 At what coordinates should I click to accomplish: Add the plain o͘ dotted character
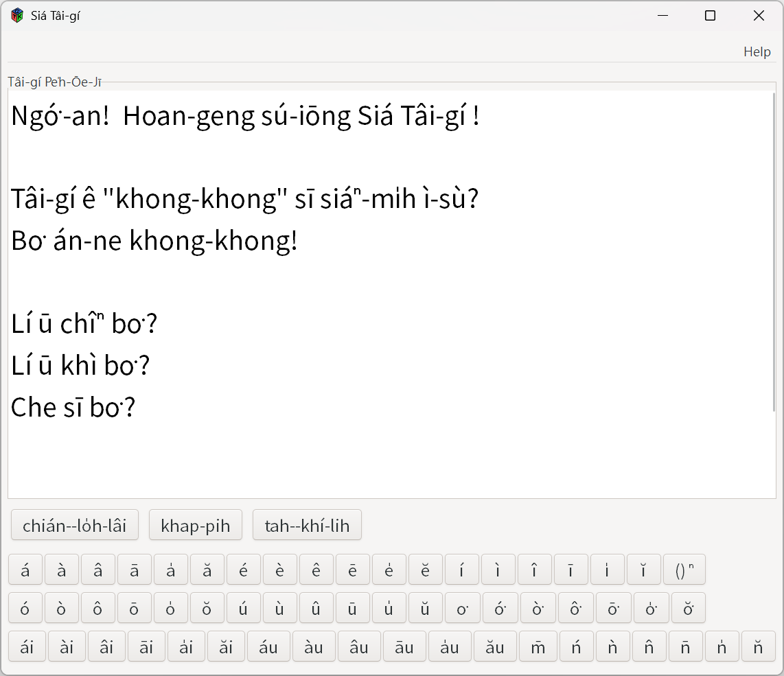pos(461,608)
